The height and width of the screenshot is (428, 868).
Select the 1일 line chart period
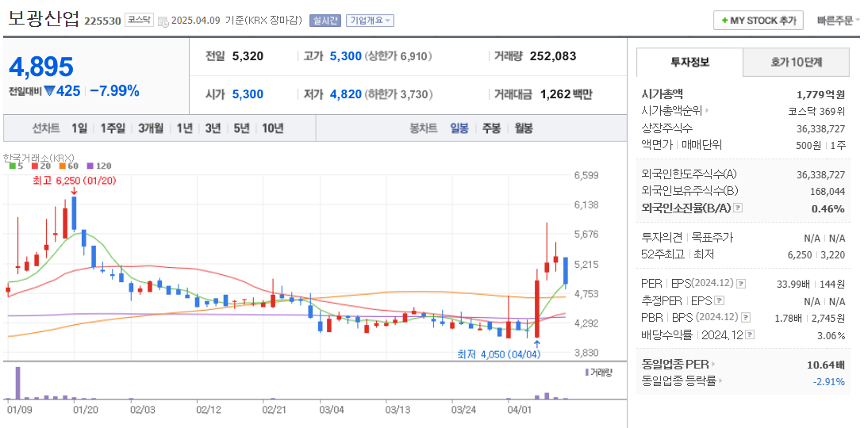(x=79, y=128)
